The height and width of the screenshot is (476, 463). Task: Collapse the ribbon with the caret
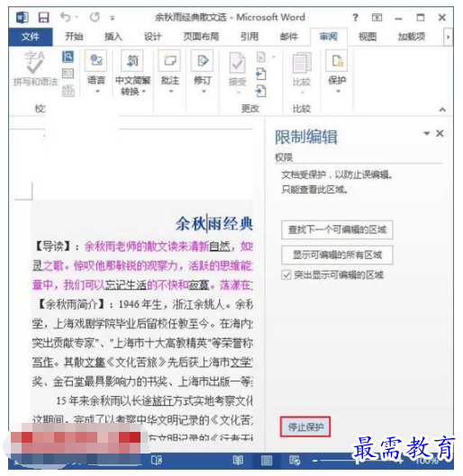[442, 109]
